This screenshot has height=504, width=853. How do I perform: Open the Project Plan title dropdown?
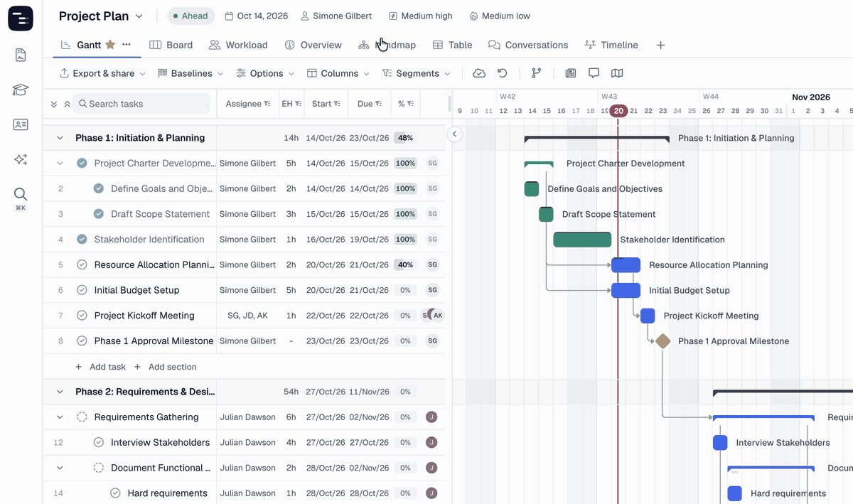pos(139,16)
